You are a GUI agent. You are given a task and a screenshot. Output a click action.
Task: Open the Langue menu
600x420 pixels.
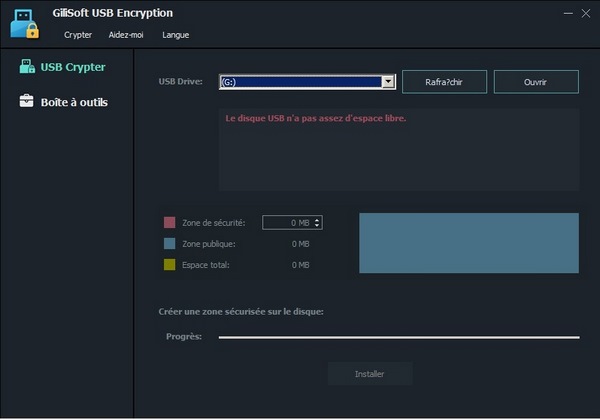(176, 35)
